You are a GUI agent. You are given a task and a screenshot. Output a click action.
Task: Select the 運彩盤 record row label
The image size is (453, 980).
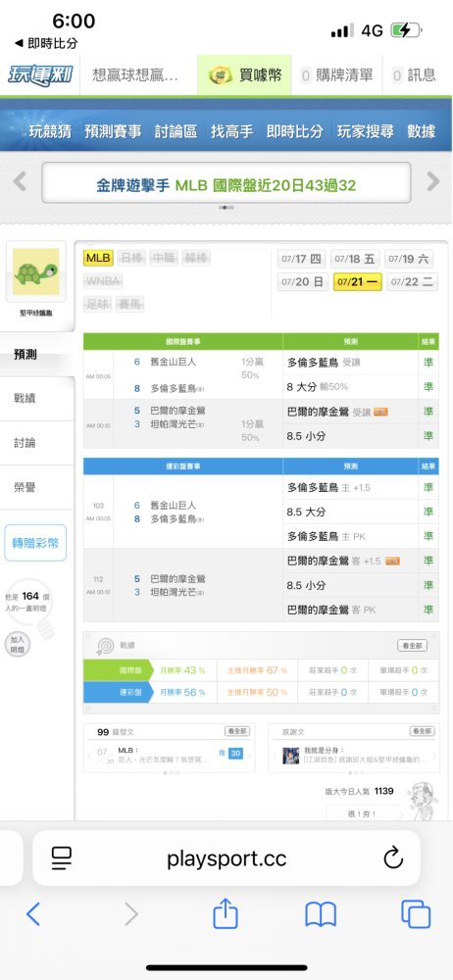coord(118,692)
